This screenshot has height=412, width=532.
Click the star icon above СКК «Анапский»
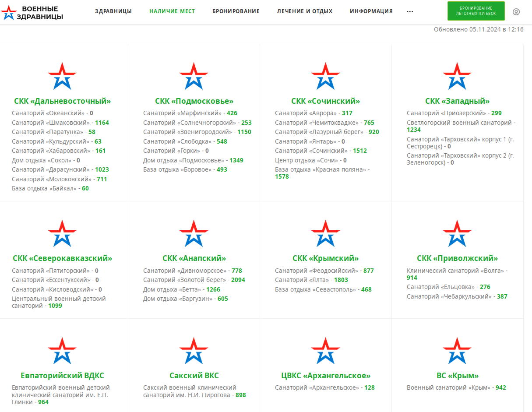click(194, 233)
